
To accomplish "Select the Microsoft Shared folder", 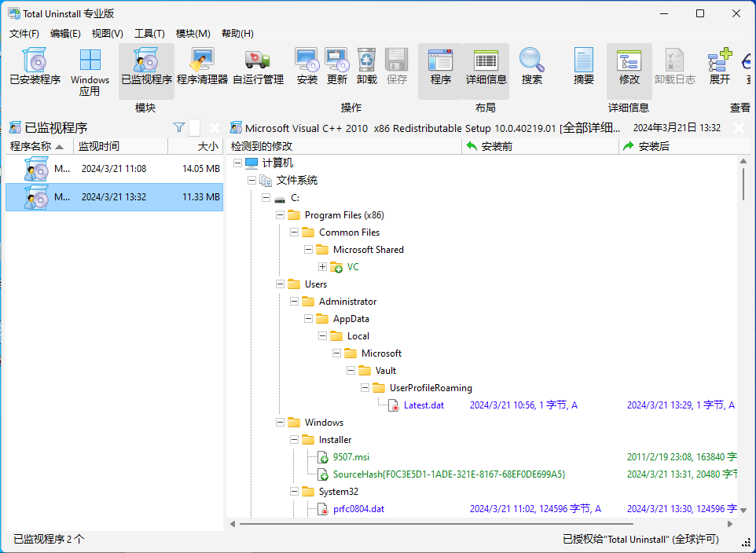I will 369,250.
